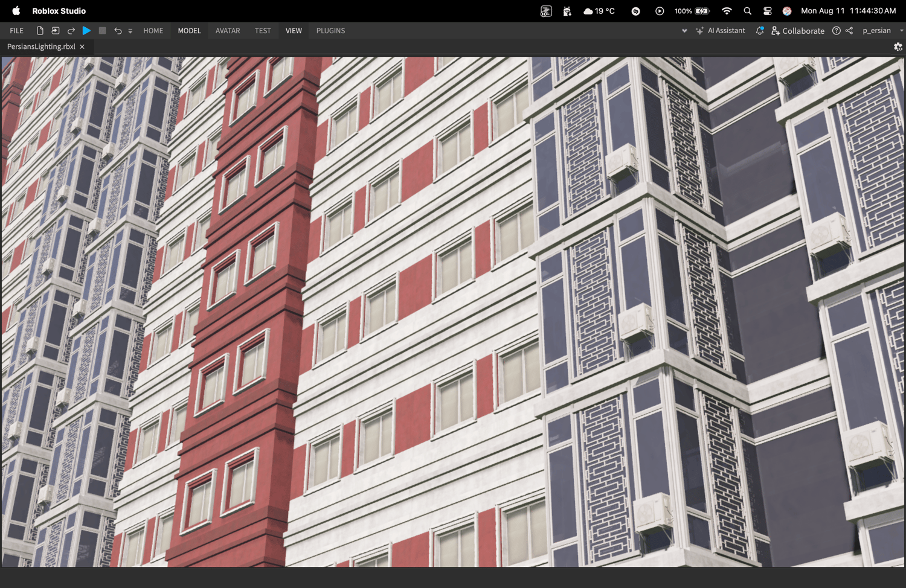
Task: Close the PersiansLighting.rbxl tab
Action: (82, 46)
